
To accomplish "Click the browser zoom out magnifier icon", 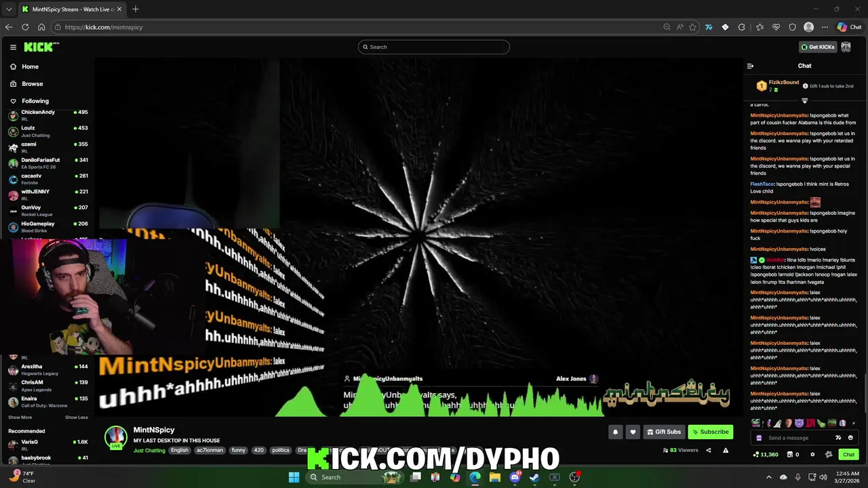I will click(667, 27).
